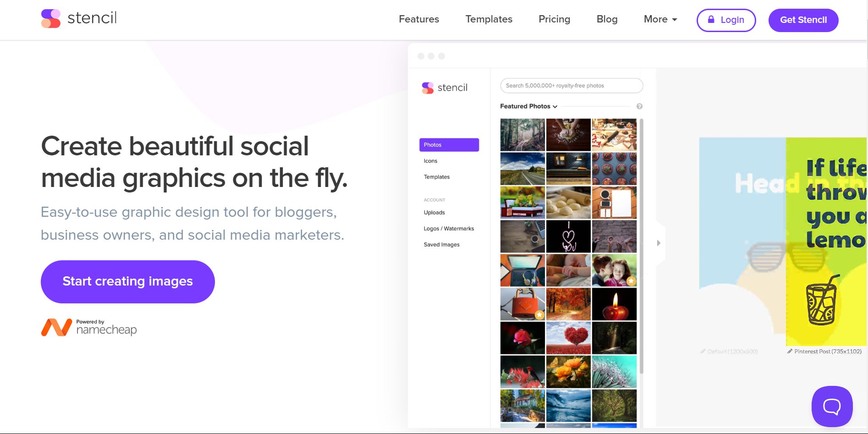Click the lemonade Pinterest Post canvas
Image resolution: width=868 pixels, height=434 pixels.
tap(826, 242)
